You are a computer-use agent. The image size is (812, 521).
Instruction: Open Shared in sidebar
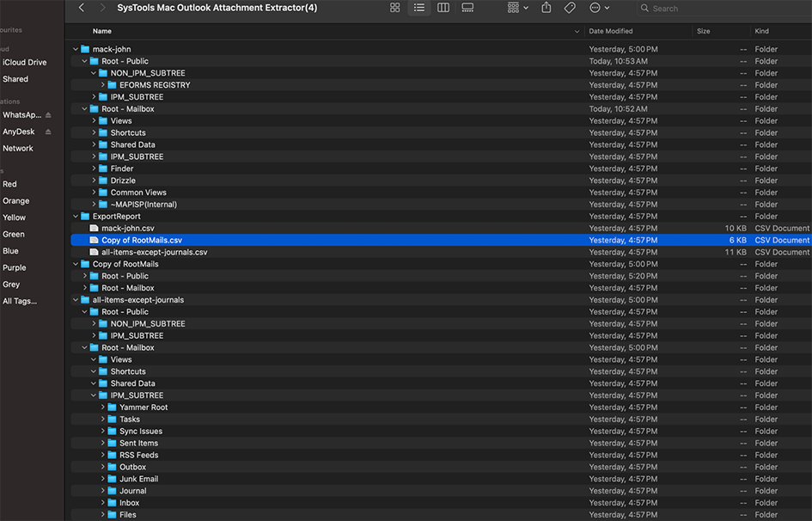(15, 79)
